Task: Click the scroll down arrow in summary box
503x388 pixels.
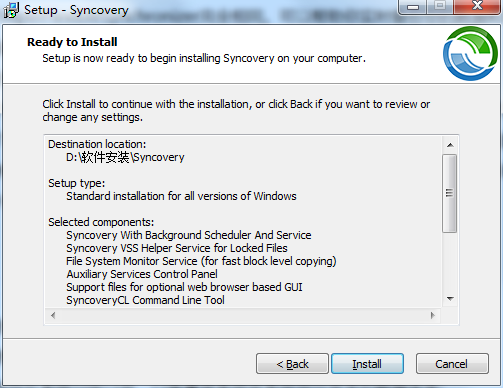Action: [x=450, y=299]
